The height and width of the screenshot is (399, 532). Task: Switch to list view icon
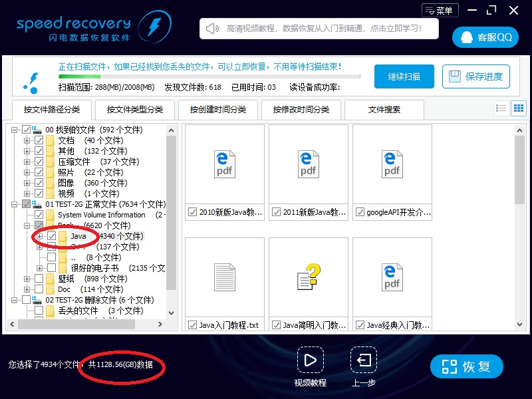[501, 108]
